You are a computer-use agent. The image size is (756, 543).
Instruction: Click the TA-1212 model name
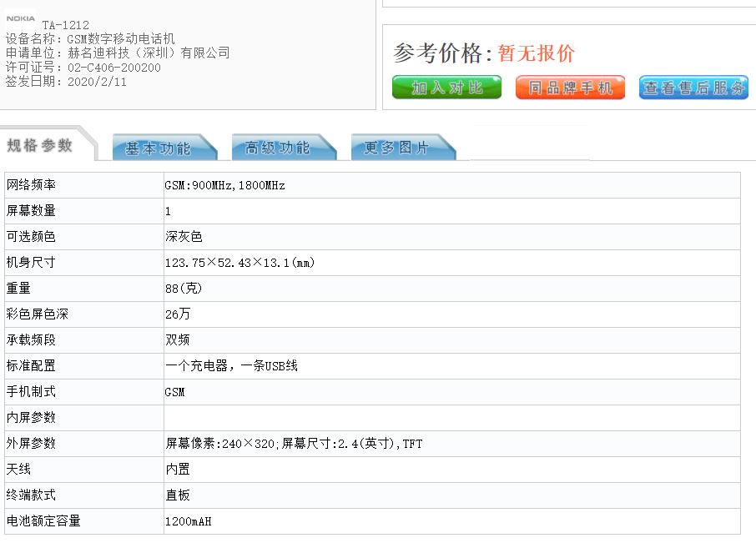pyautogui.click(x=65, y=25)
